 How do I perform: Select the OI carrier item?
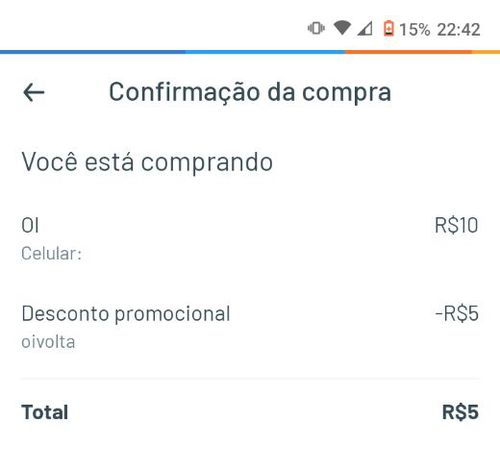(30, 225)
